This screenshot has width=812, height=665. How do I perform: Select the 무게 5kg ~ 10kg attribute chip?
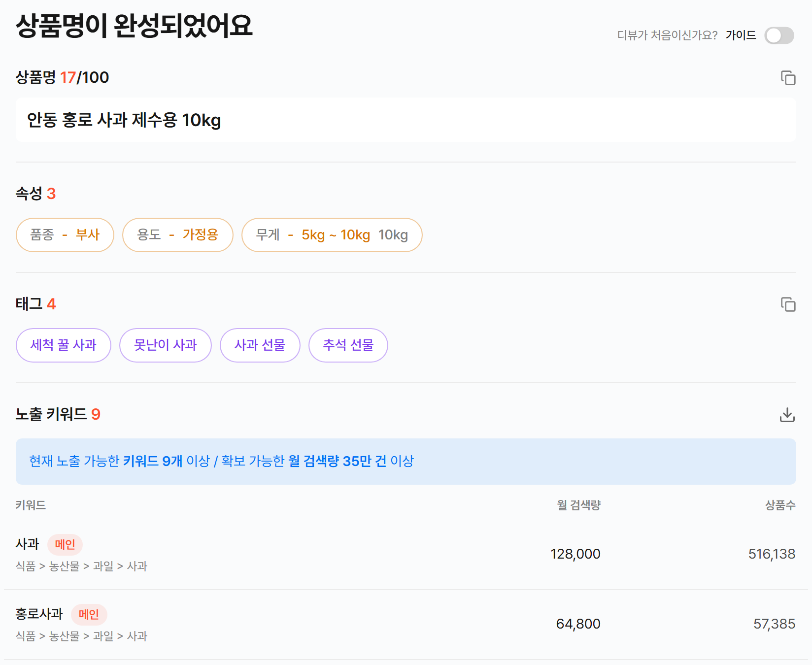click(x=332, y=235)
